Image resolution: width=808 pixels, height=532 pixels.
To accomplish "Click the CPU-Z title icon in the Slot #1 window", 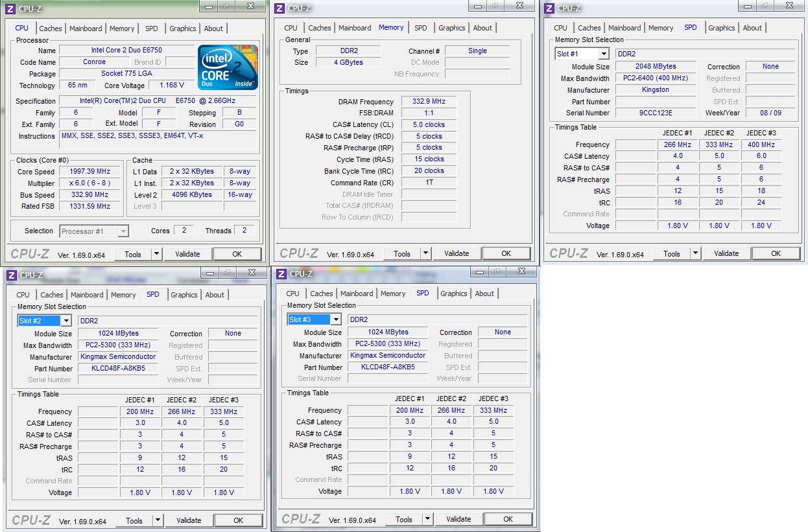I will (x=549, y=8).
